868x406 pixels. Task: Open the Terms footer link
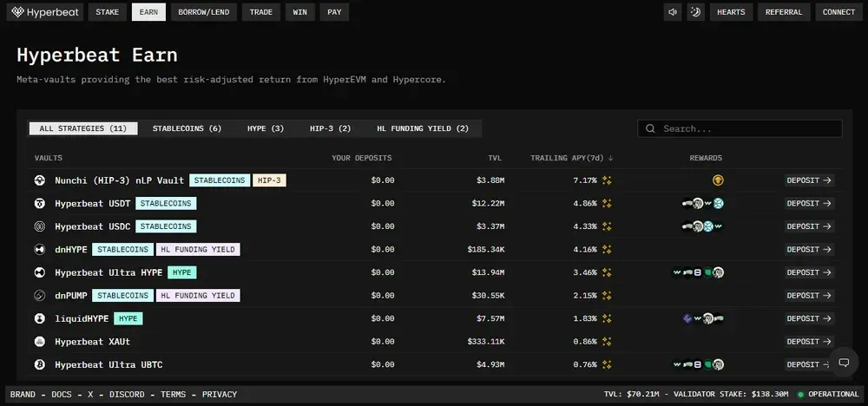tap(174, 395)
